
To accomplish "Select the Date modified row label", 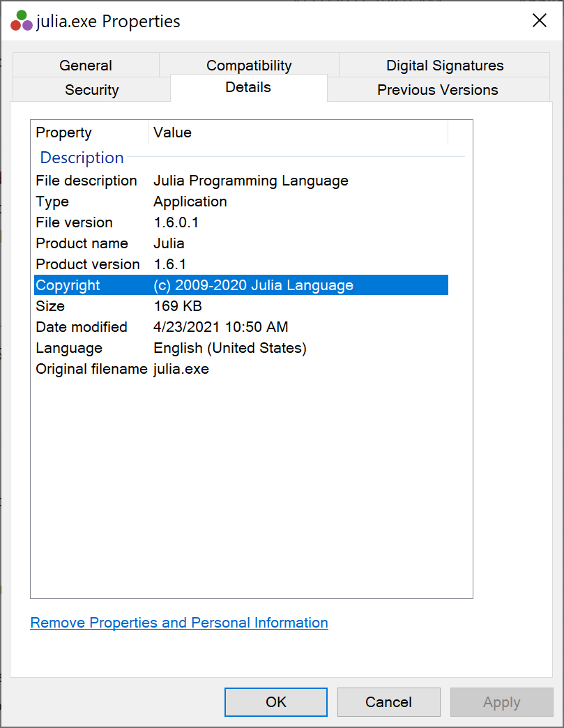I will click(82, 327).
